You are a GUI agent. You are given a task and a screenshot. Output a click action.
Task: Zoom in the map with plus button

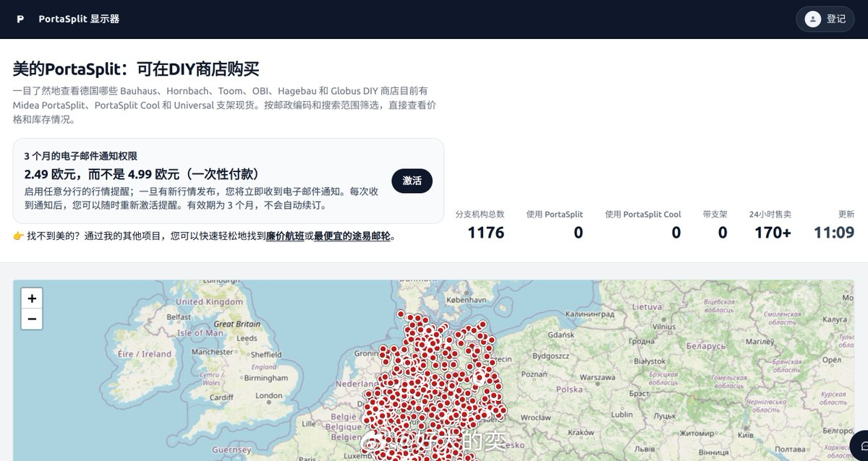point(32,298)
